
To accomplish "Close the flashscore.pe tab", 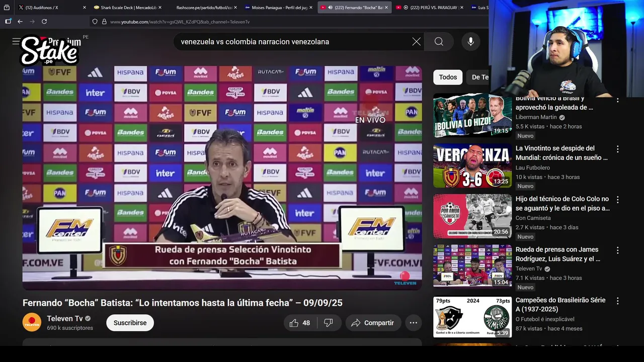I will coord(235,8).
